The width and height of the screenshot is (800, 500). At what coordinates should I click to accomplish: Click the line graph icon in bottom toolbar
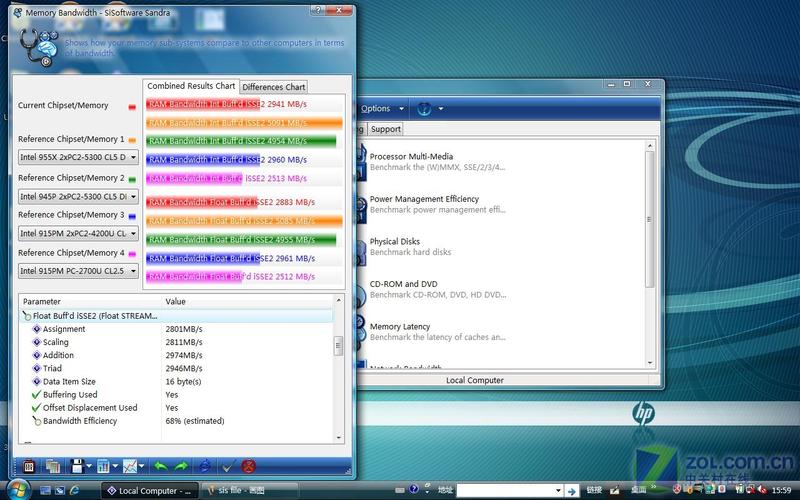pyautogui.click(x=130, y=466)
